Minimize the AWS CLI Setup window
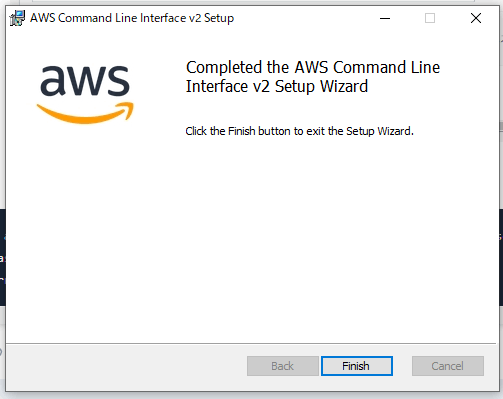 [385, 18]
